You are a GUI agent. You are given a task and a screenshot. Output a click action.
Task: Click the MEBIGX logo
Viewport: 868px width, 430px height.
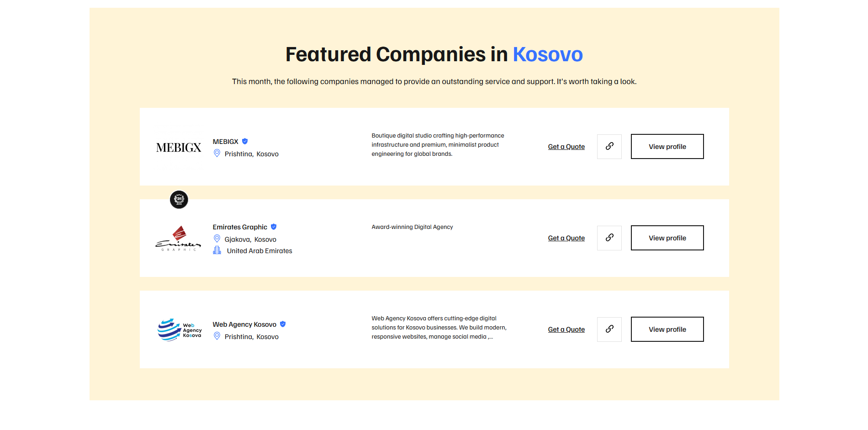click(179, 147)
